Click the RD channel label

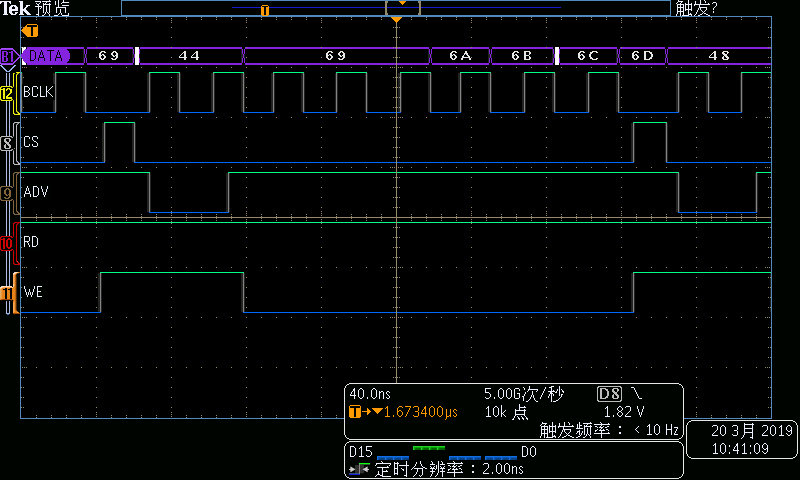click(31, 242)
